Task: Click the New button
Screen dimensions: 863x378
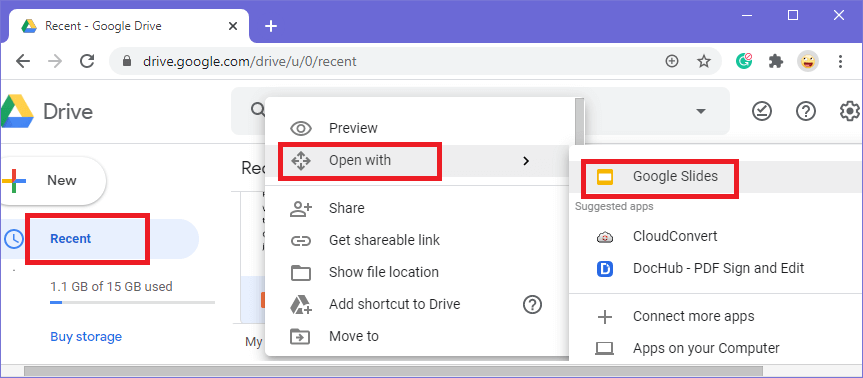Action: click(x=53, y=180)
